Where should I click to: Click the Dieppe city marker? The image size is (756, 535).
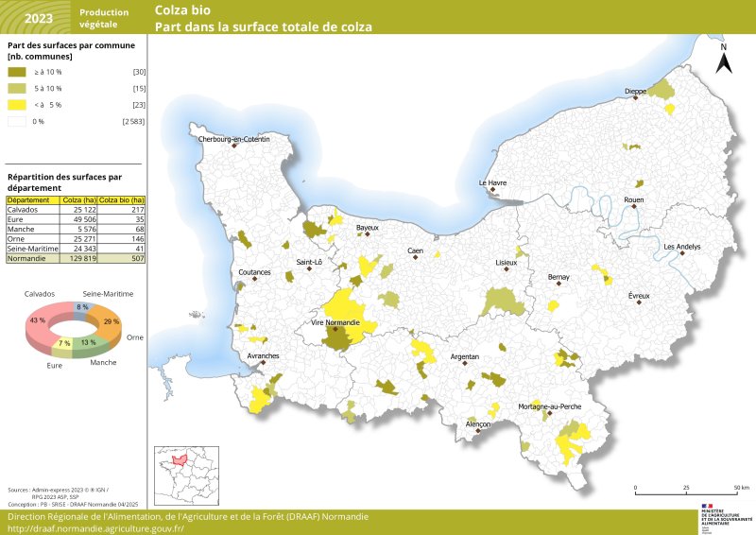click(635, 97)
